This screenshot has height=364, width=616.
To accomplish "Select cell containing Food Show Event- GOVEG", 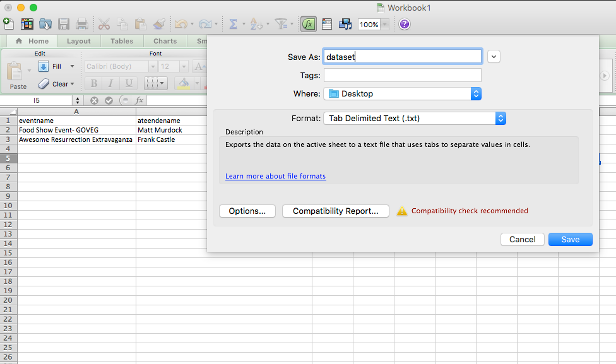I will [76, 130].
